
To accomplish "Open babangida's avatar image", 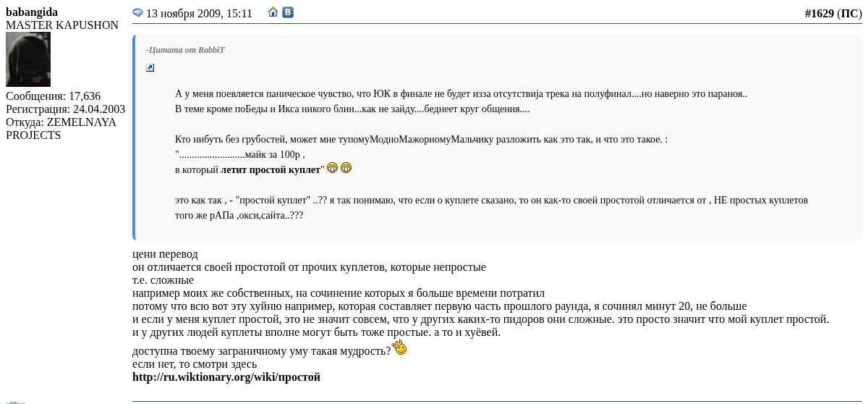I will [28, 59].
